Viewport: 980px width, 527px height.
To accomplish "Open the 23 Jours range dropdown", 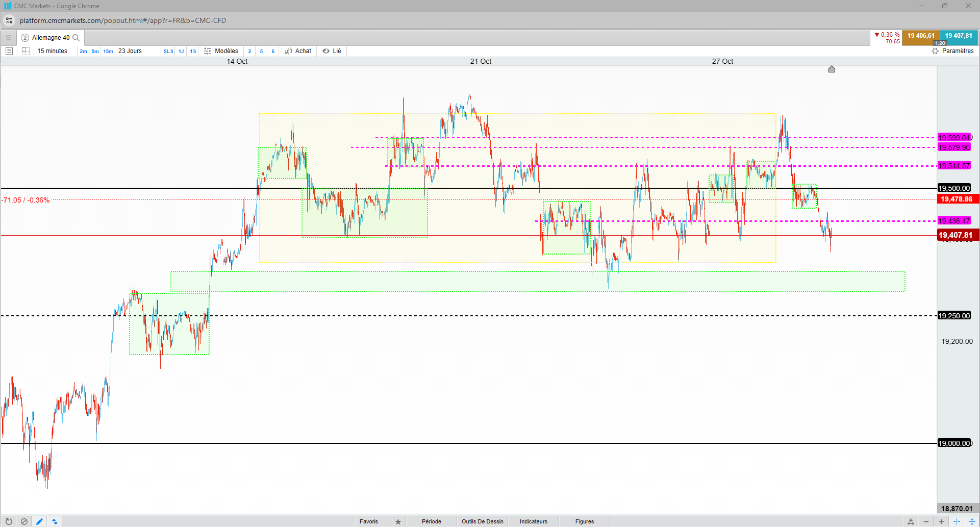I will pos(130,51).
